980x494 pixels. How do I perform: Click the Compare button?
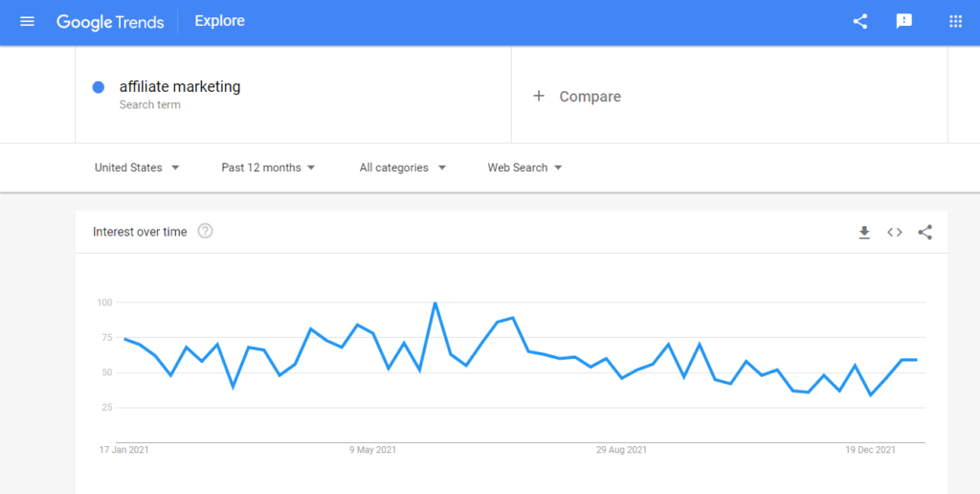point(577,97)
